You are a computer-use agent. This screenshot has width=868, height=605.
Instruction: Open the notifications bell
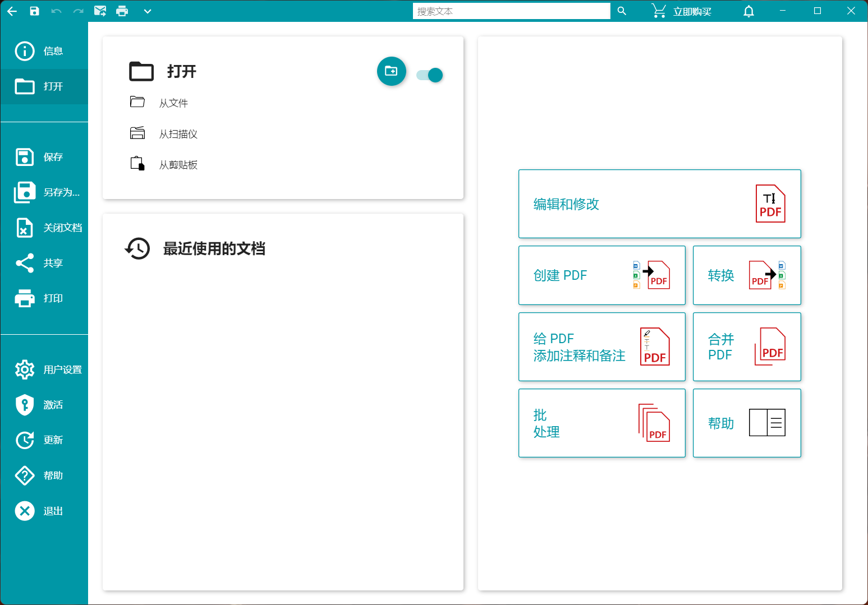pyautogui.click(x=748, y=11)
